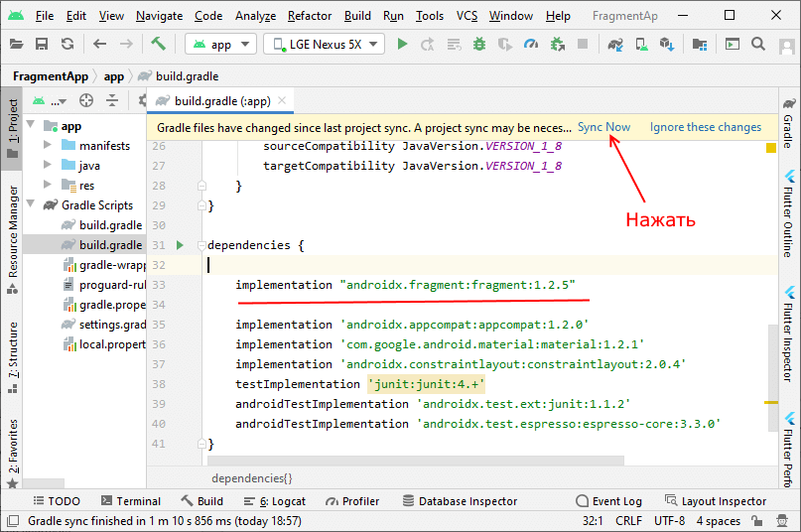
Task: Click the green Run app button
Action: (x=402, y=44)
